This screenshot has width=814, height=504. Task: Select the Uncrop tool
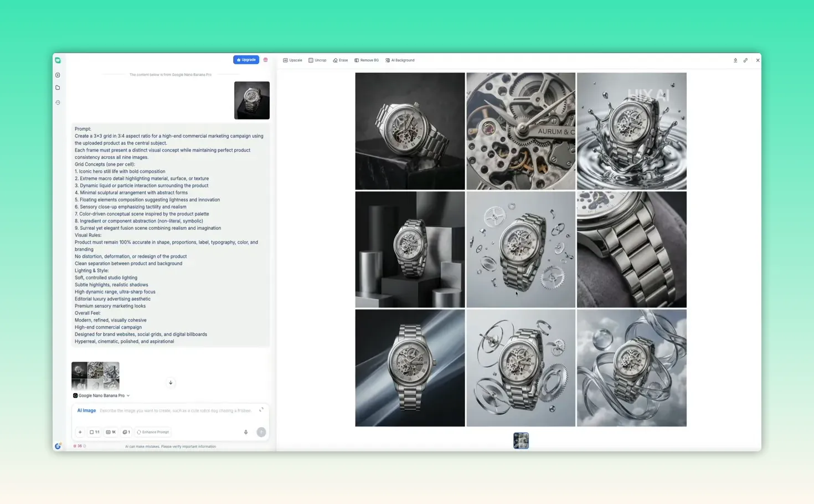(317, 60)
